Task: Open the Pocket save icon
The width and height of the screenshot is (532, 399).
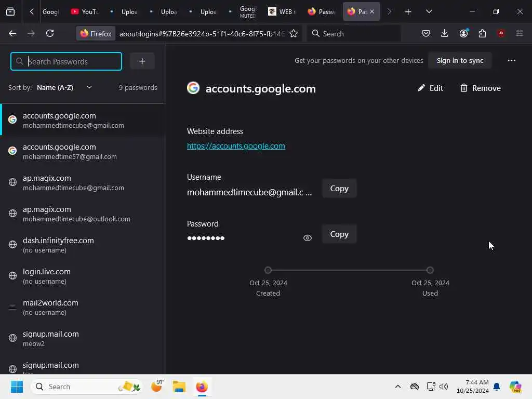Action: click(426, 33)
